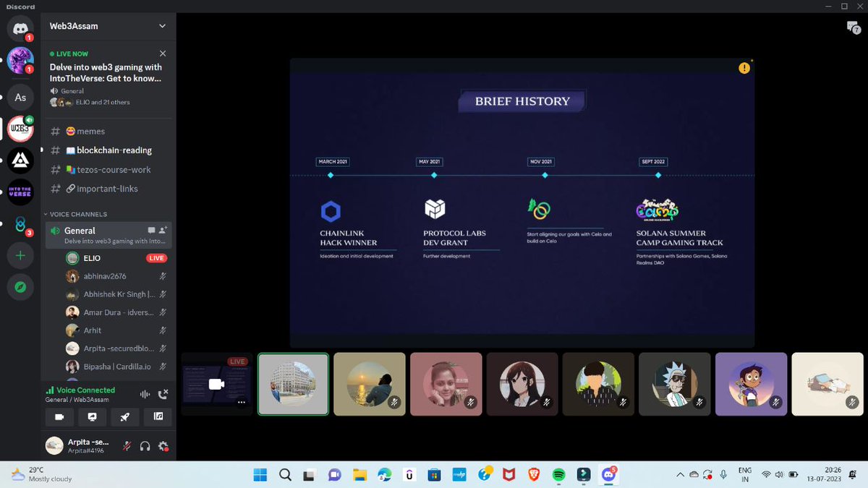Open inbox help icon at top right

coord(854,27)
